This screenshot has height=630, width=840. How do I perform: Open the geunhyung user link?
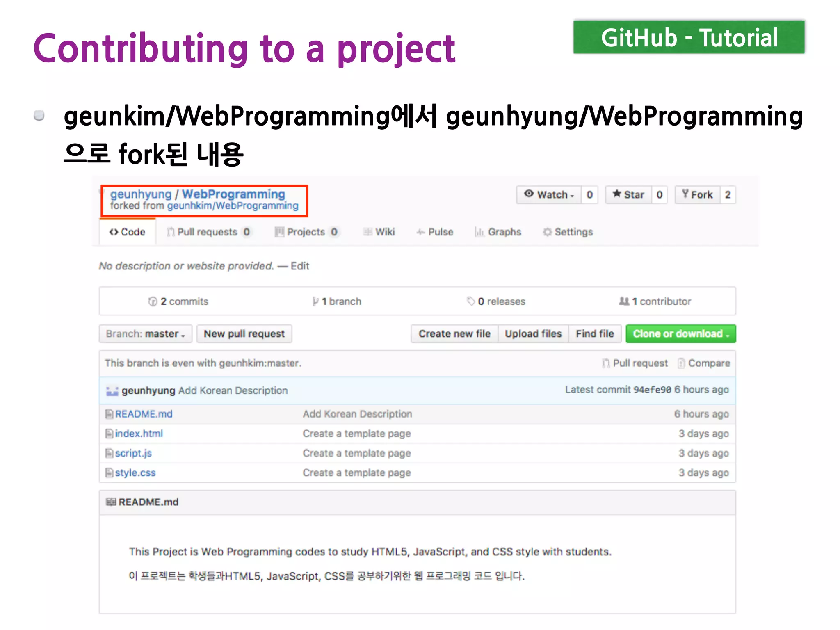click(x=141, y=194)
